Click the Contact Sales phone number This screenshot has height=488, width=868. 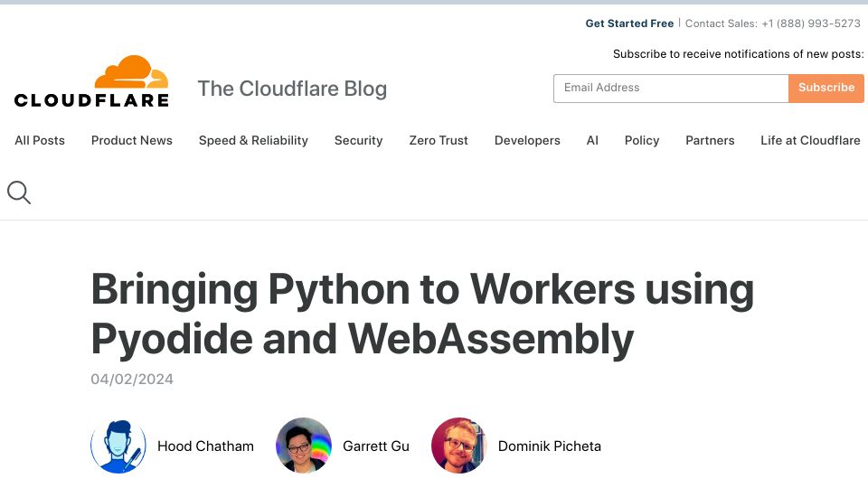point(811,23)
